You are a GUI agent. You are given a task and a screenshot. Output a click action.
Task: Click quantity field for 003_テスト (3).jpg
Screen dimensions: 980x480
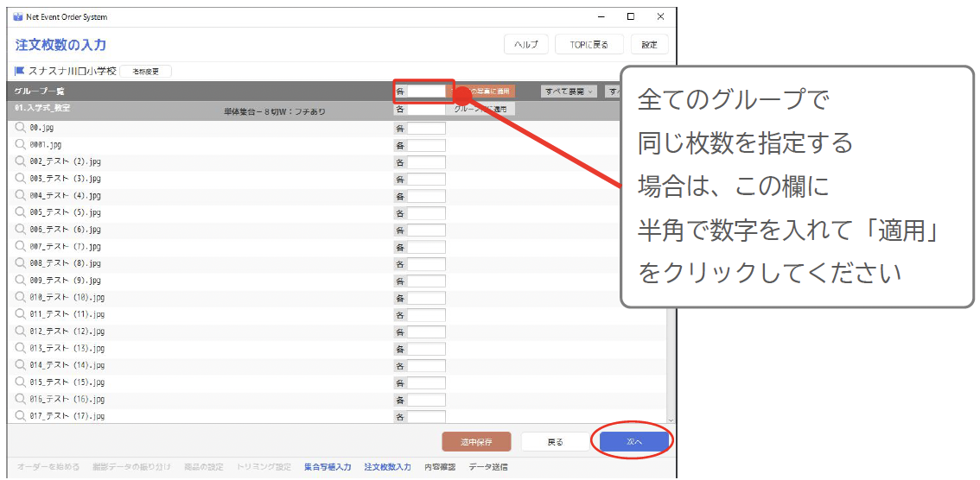point(426,179)
